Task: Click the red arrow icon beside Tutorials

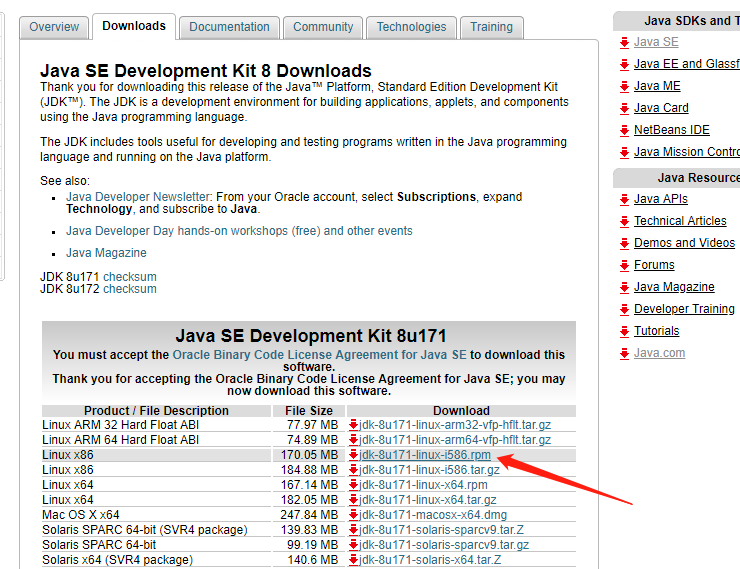Action: [624, 331]
